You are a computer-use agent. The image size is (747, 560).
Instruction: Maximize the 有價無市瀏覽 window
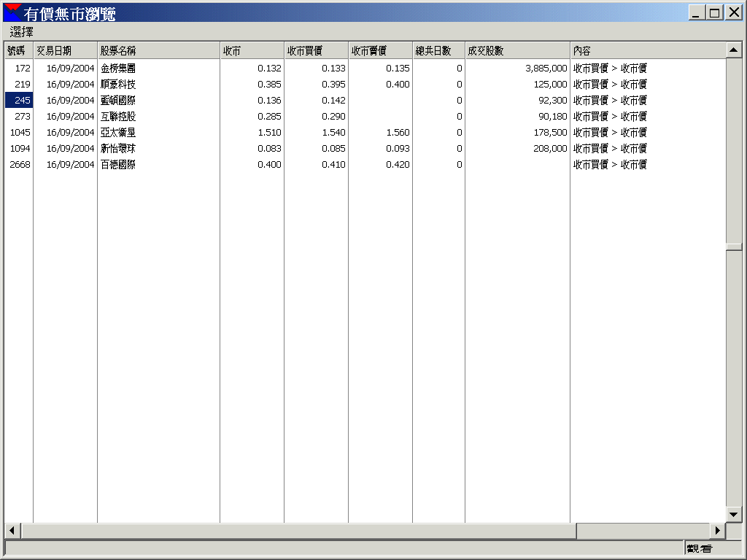(715, 13)
